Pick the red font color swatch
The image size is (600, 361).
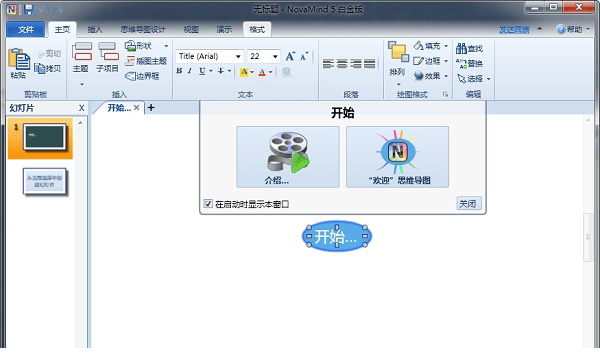262,72
